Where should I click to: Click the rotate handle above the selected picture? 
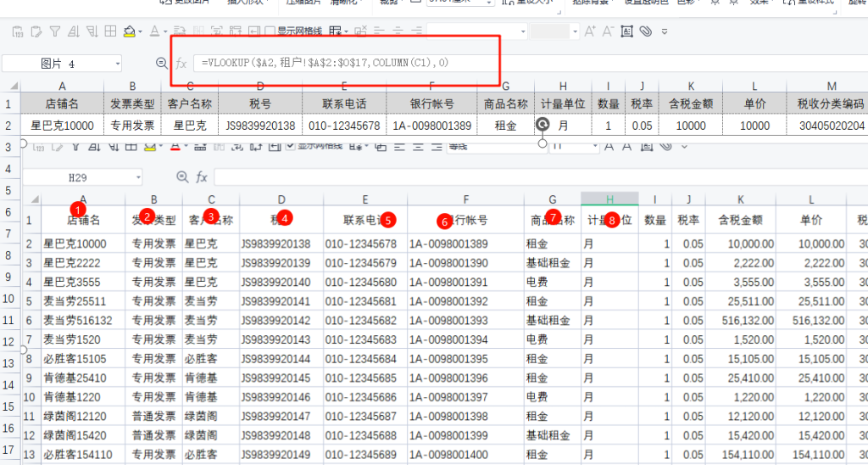pyautogui.click(x=543, y=125)
